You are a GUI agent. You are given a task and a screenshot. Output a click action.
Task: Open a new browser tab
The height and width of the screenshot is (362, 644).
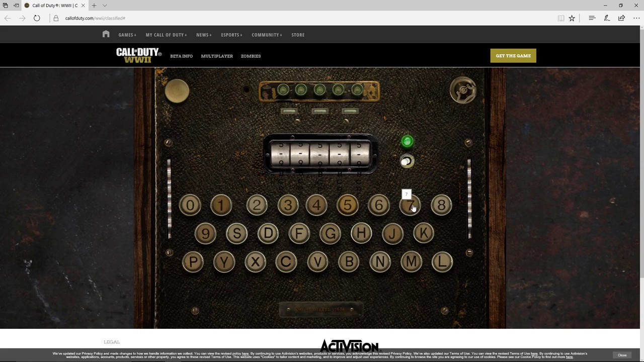[94, 6]
